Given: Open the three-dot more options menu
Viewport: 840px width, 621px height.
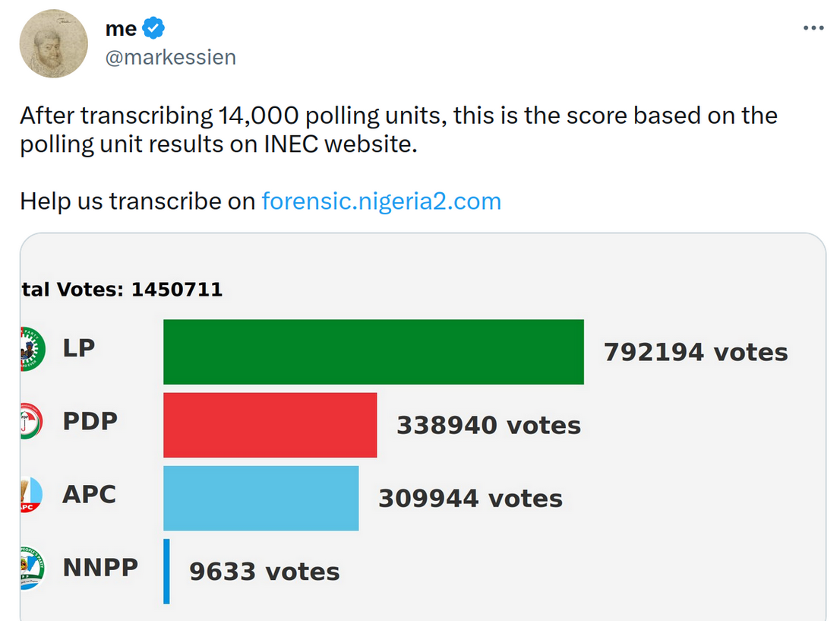Looking at the screenshot, I should click(x=813, y=28).
